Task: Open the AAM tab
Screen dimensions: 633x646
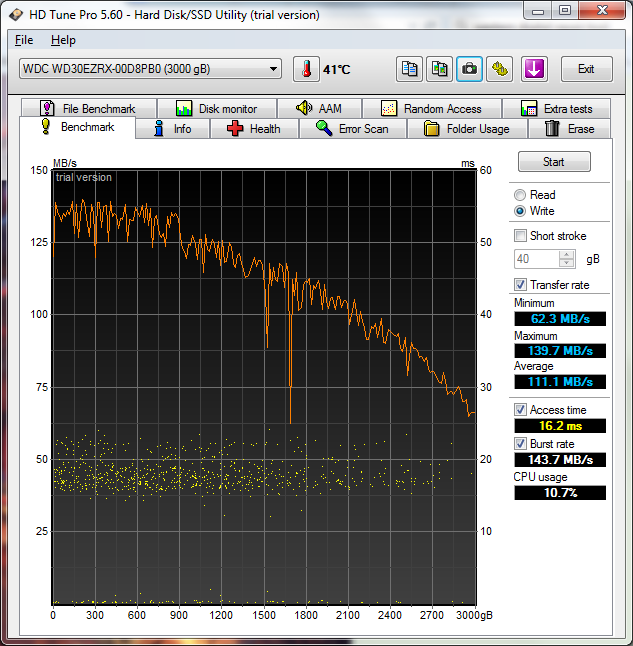Action: [x=320, y=108]
